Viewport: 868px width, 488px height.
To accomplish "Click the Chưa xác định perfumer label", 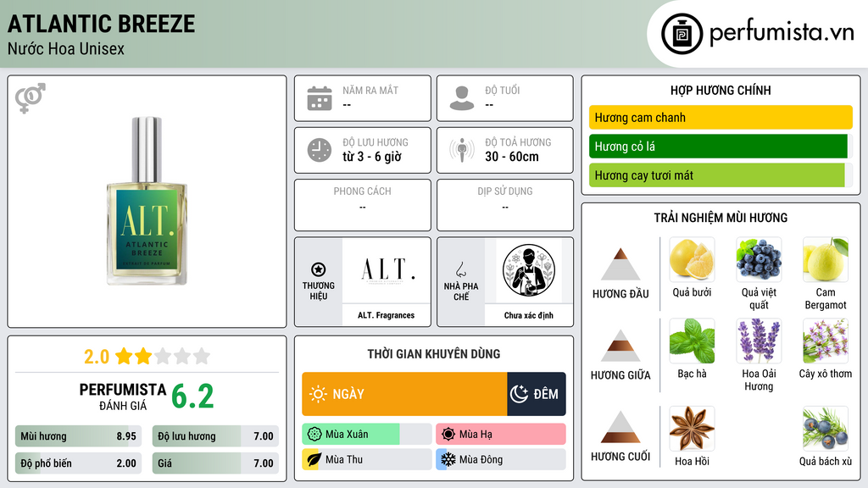I will point(529,315).
